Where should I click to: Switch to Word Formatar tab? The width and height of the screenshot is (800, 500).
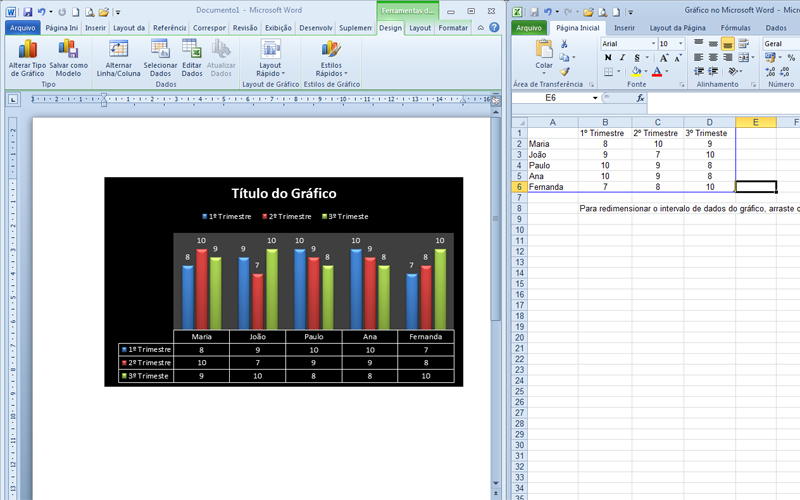click(453, 28)
